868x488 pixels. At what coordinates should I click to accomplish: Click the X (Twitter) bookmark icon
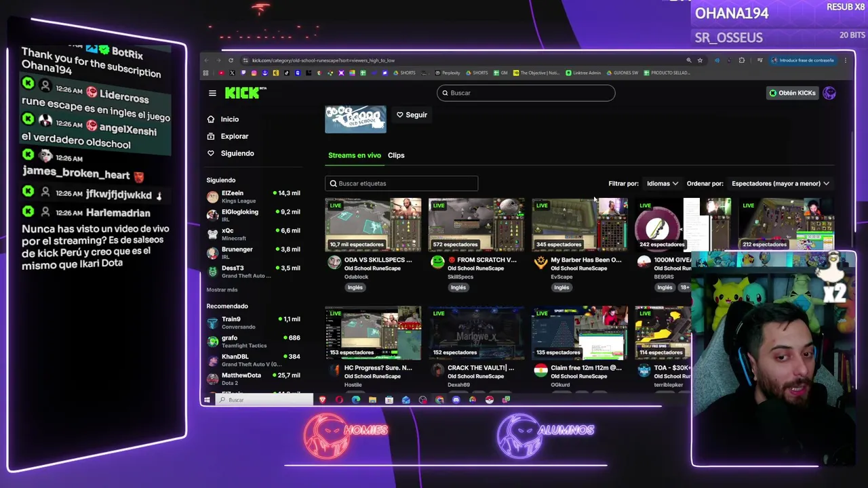[232, 73]
